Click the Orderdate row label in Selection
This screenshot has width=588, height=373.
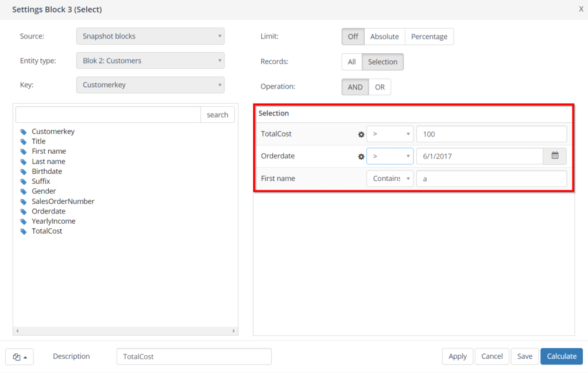(278, 156)
